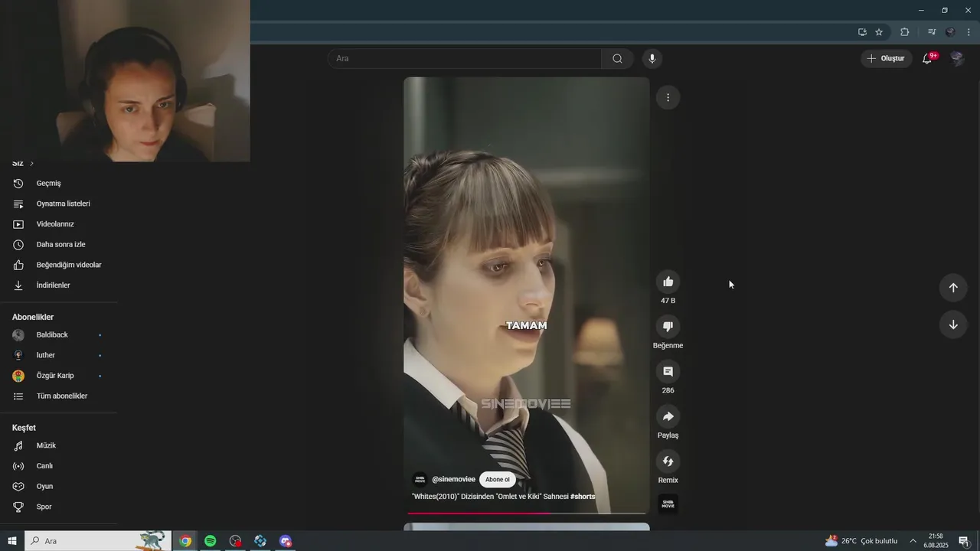Open Spotify from the taskbar
Image resolution: width=980 pixels, height=551 pixels.
(211, 541)
